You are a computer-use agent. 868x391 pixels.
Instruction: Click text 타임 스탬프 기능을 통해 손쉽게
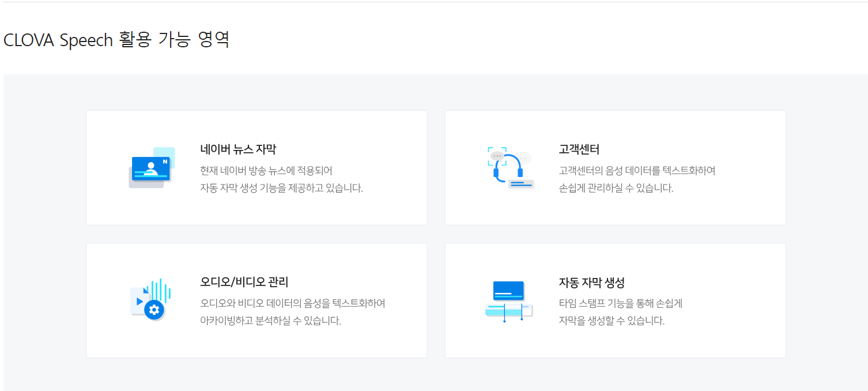click(621, 303)
